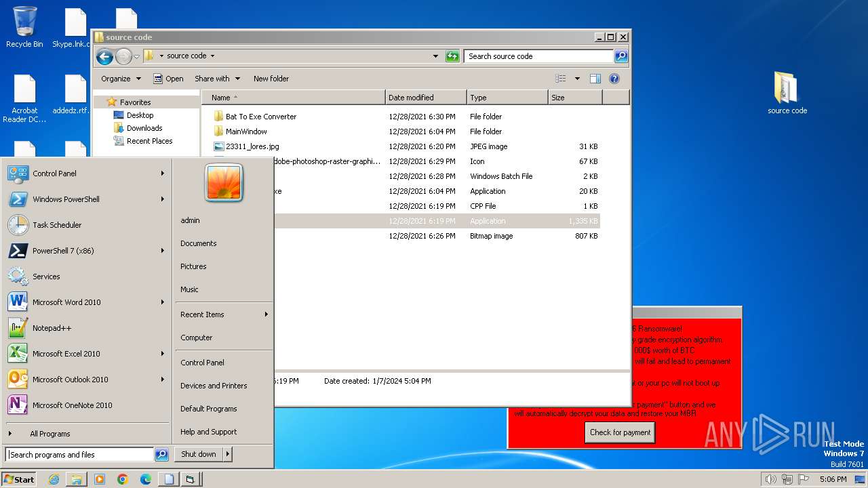Viewport: 868px width, 488px height.
Task: Refresh the source code folder view
Action: coord(452,56)
